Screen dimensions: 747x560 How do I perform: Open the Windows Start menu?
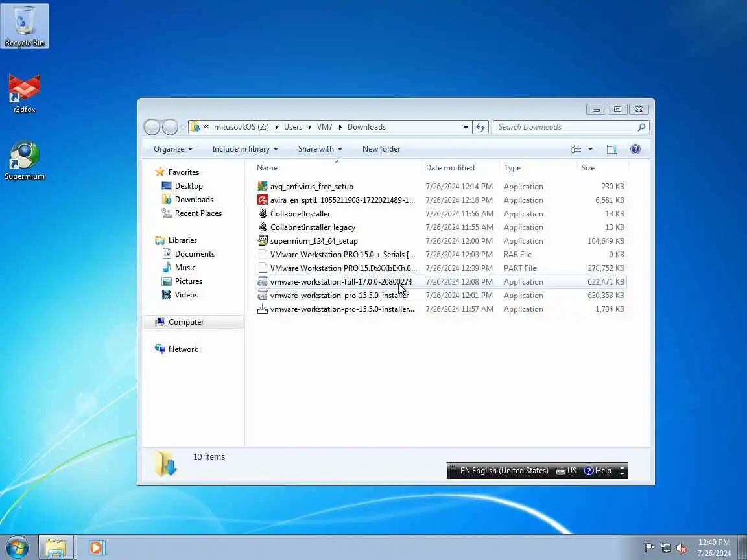[18, 547]
